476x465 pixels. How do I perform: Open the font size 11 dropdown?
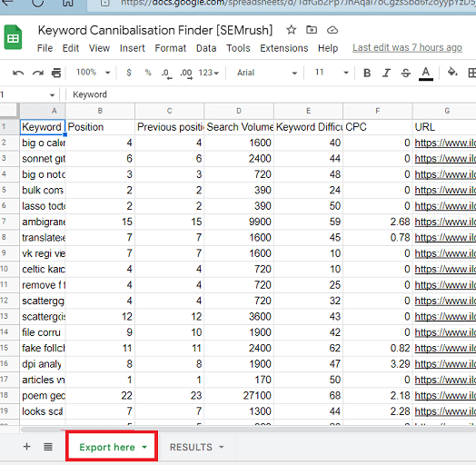[x=332, y=73]
